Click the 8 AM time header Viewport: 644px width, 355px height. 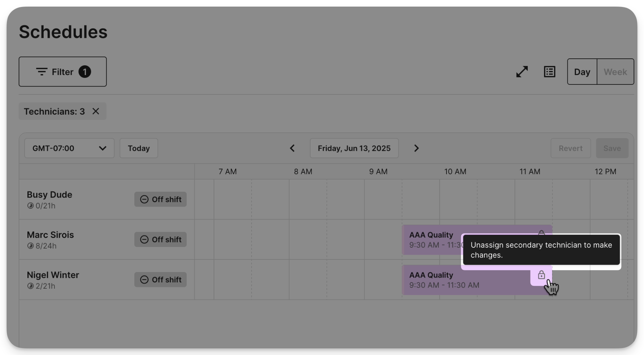coord(303,172)
